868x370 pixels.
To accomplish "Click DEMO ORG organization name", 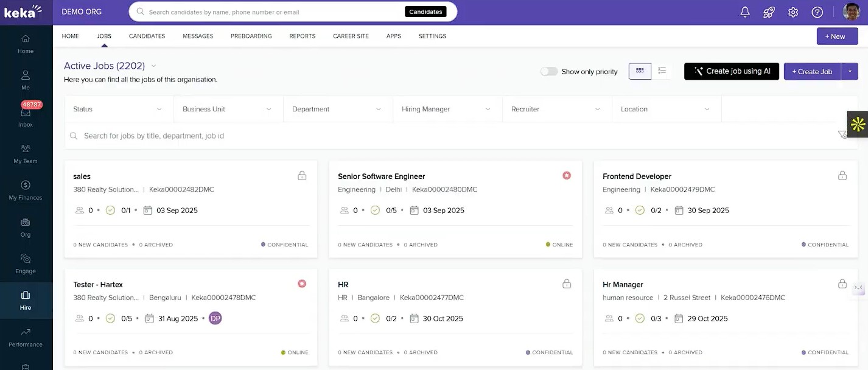I will 82,12.
